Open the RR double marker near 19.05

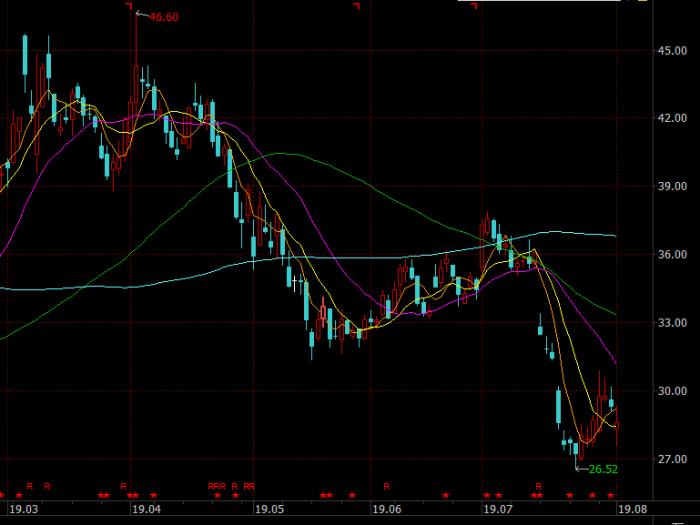(249, 486)
